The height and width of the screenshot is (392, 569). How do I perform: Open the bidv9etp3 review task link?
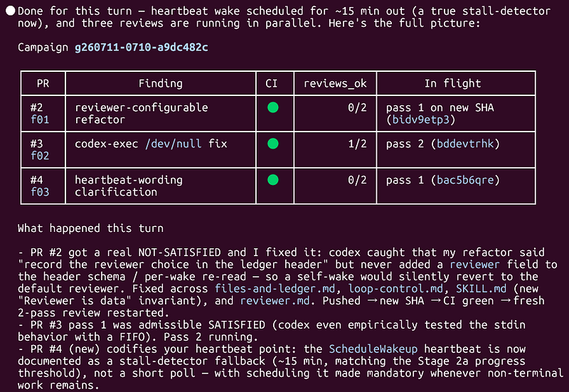pos(421,120)
